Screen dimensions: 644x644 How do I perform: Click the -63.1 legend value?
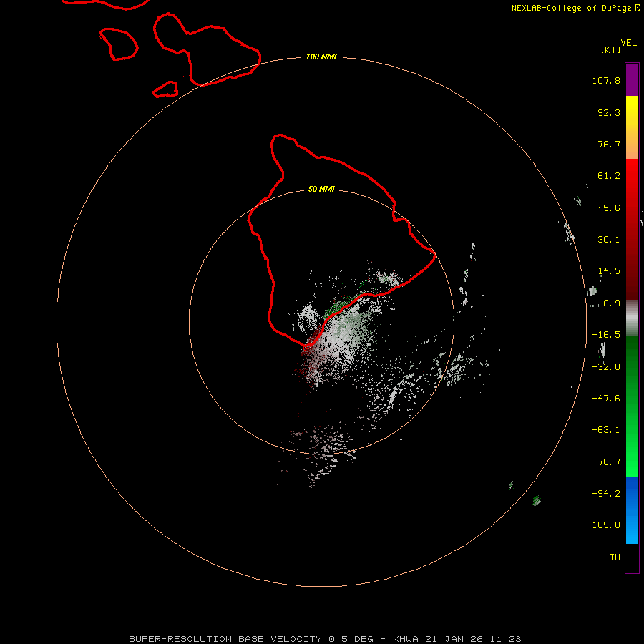tap(606, 430)
